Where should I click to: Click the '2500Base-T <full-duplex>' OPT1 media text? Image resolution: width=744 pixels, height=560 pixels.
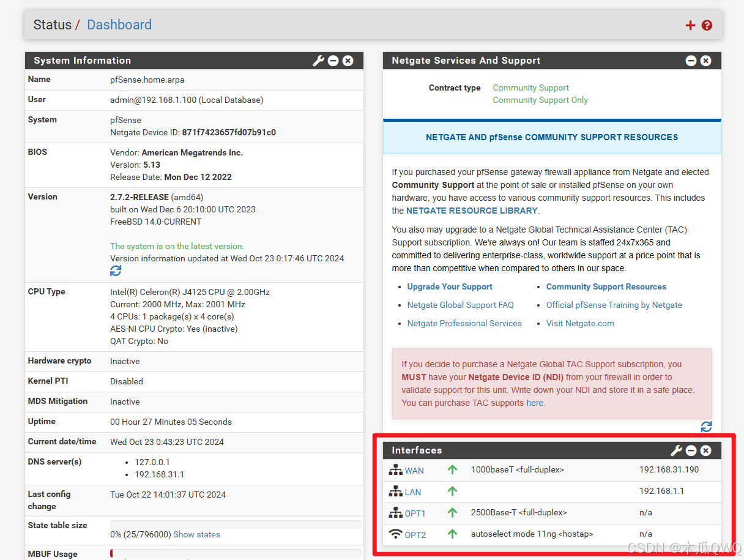519,512
